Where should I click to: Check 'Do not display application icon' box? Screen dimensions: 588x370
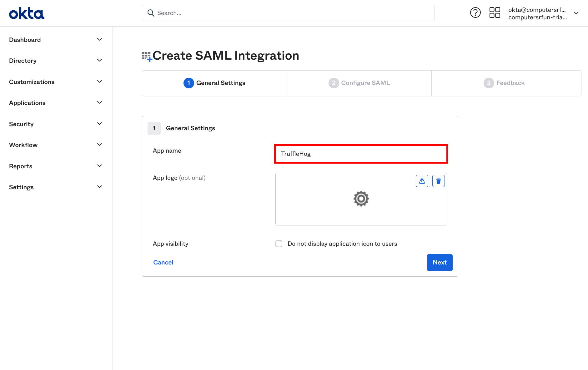click(279, 244)
